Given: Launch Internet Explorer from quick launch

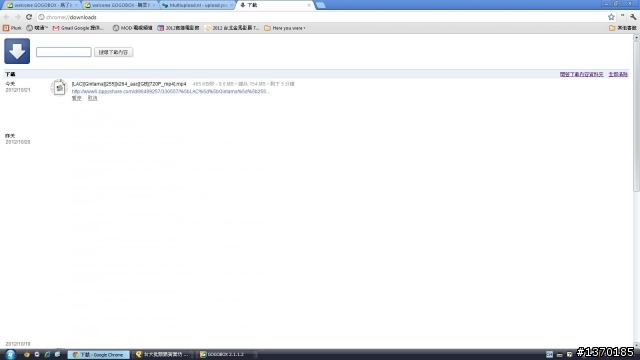Looking at the screenshot, I should (x=47, y=354).
